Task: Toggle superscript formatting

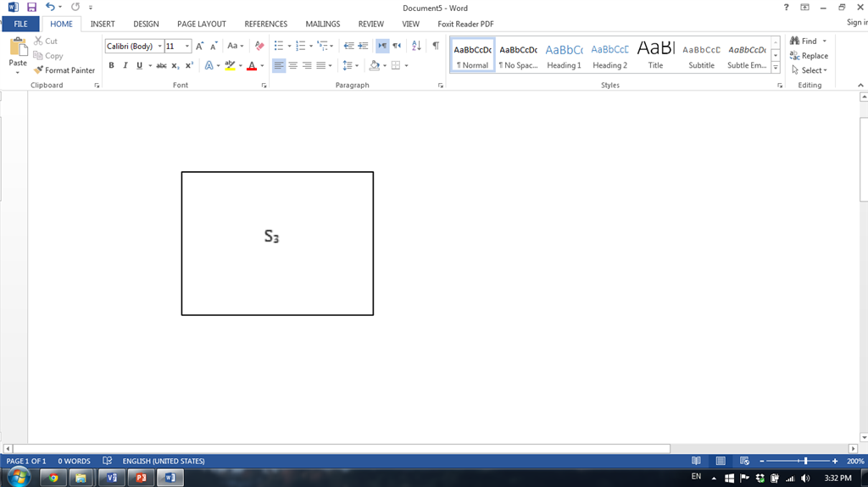Action: point(189,65)
